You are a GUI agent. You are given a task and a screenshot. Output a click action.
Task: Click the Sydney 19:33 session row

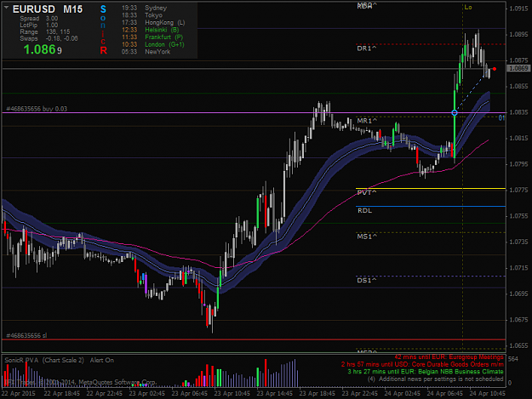tap(144, 8)
